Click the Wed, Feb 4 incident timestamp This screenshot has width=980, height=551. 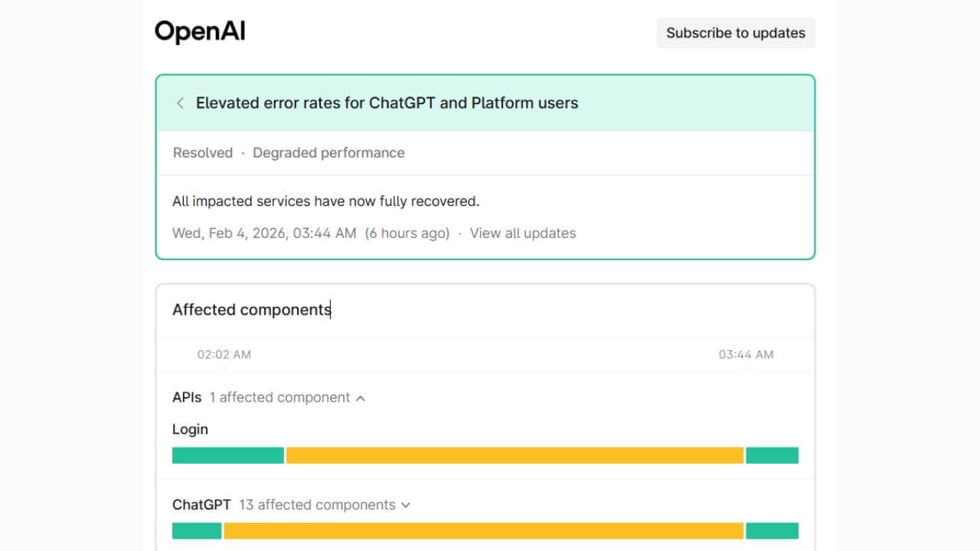[264, 233]
